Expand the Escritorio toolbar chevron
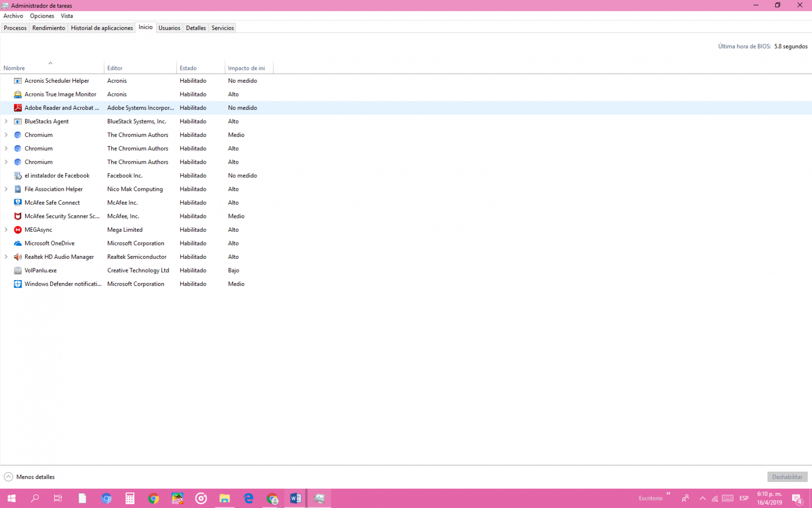Screen dimensions: 812x508 [x=668, y=493]
